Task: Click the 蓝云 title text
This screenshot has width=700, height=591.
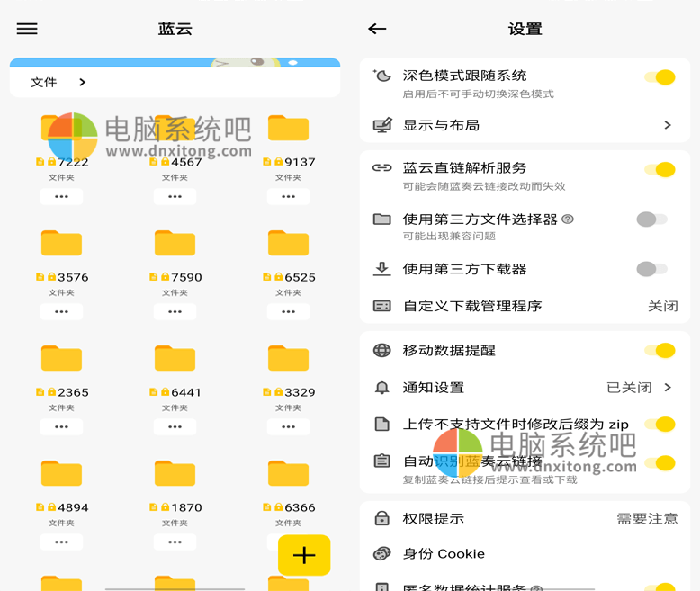Action: coord(175,29)
